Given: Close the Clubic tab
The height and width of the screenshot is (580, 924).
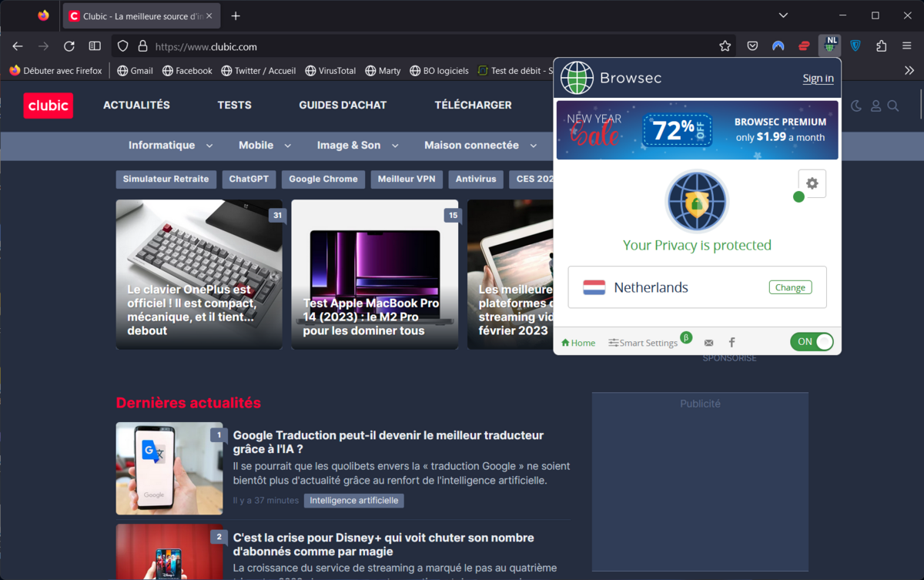Looking at the screenshot, I should pos(209,15).
